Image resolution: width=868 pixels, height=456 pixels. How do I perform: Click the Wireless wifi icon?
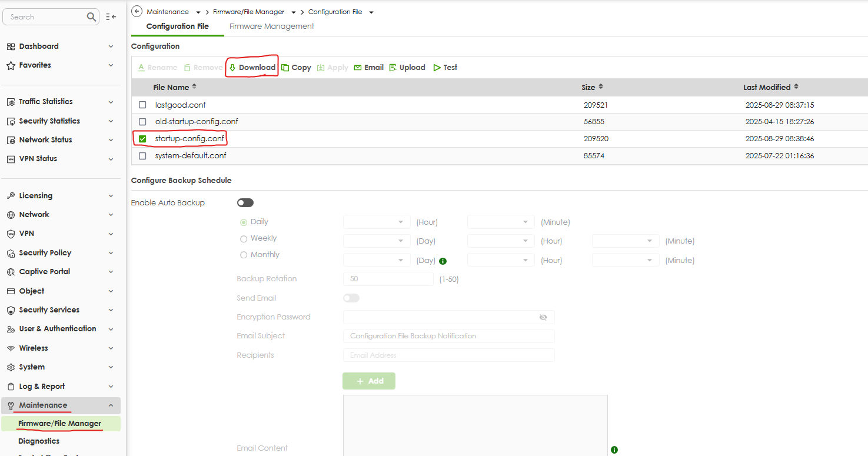click(x=11, y=348)
